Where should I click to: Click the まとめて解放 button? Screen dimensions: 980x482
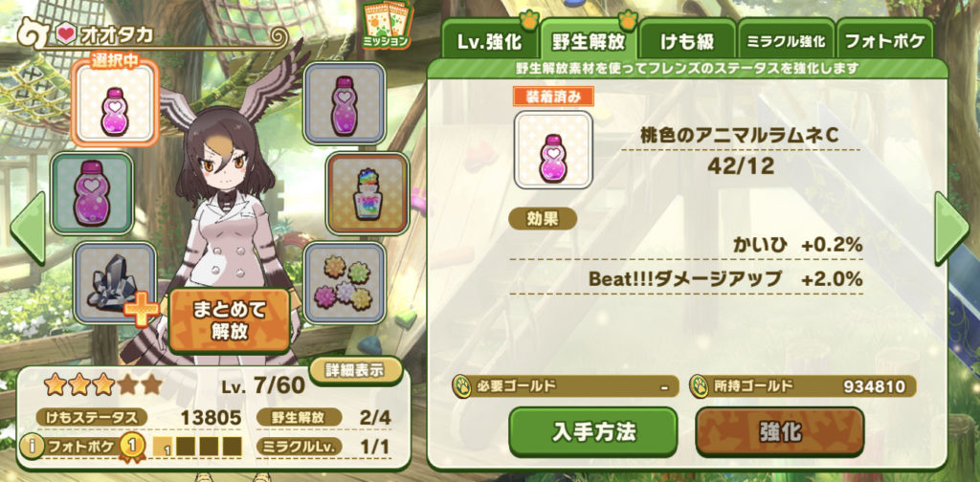click(229, 319)
